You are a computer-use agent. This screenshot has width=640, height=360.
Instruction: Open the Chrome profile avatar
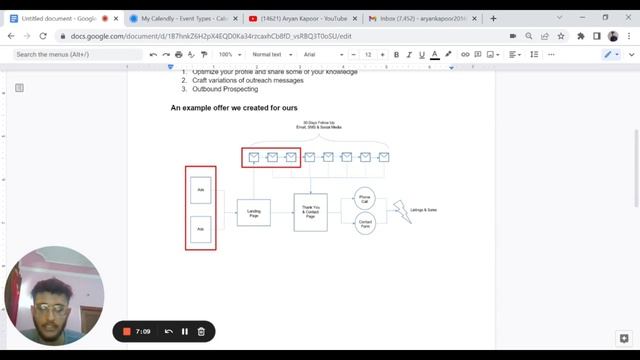pyautogui.click(x=613, y=36)
